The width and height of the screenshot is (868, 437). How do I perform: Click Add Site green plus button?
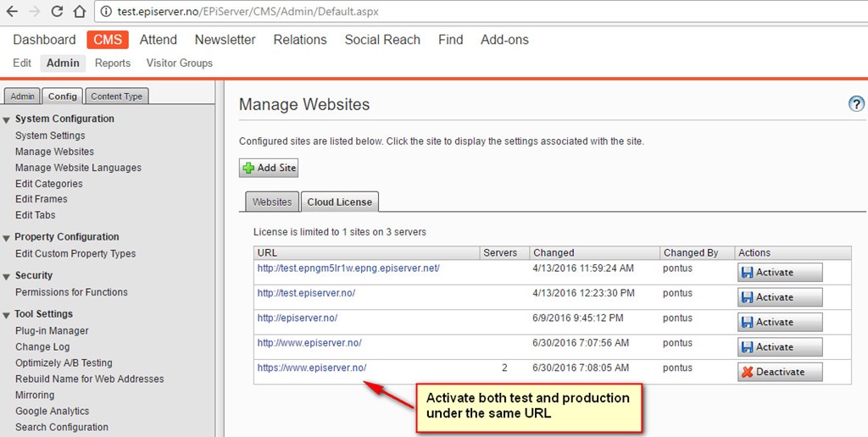point(269,168)
